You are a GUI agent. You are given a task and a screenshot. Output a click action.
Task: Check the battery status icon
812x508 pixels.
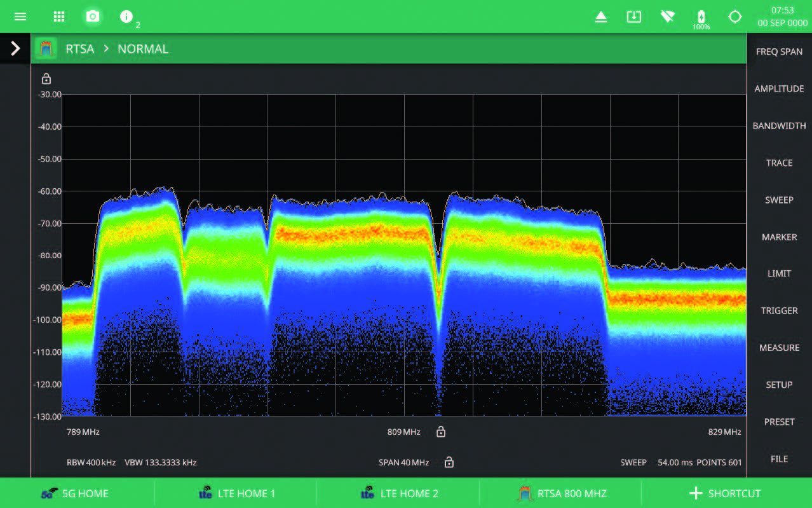701,17
